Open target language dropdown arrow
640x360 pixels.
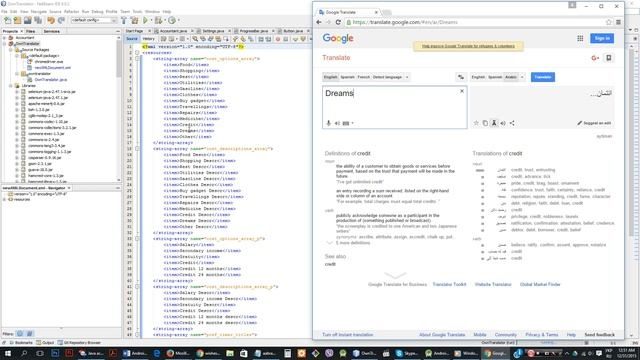click(x=522, y=77)
